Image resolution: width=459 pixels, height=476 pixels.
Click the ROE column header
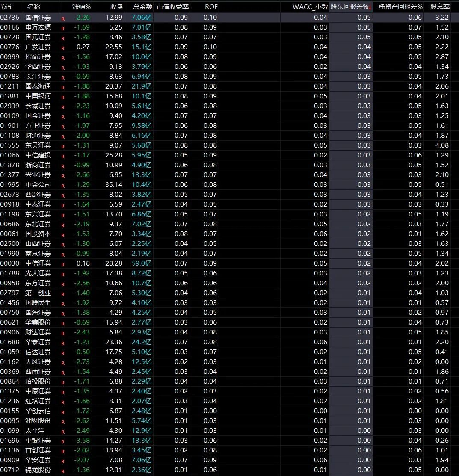[211, 7]
